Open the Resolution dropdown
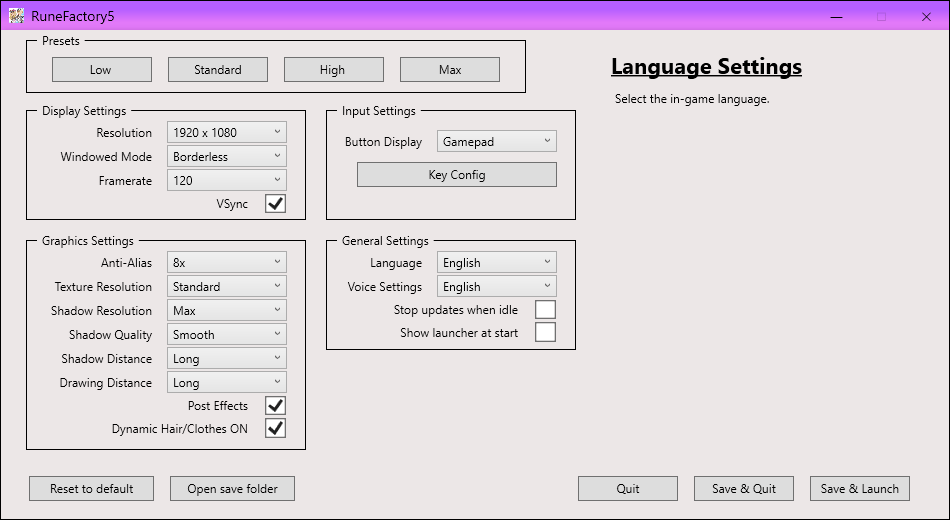 click(x=226, y=133)
